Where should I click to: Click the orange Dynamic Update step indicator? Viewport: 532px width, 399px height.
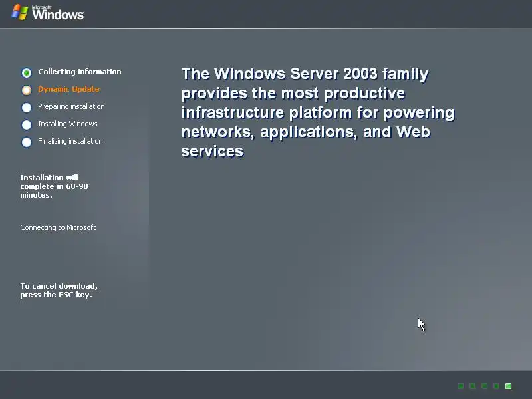tap(27, 90)
